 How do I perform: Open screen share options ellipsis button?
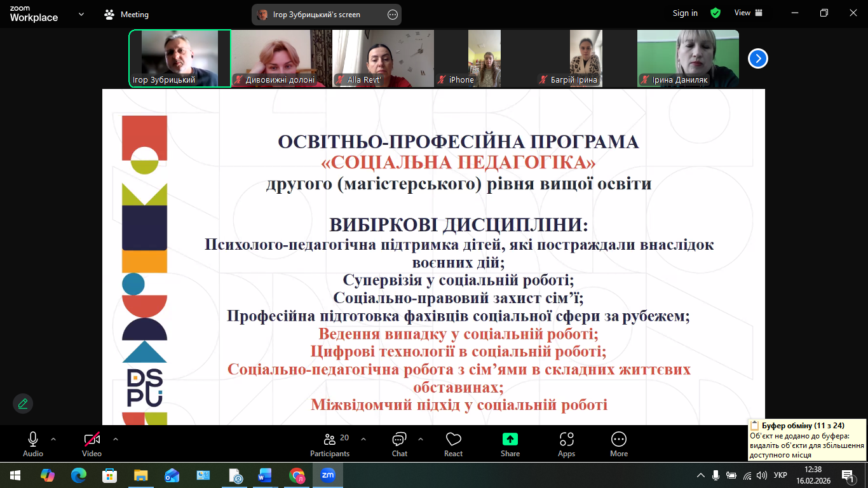coord(393,15)
